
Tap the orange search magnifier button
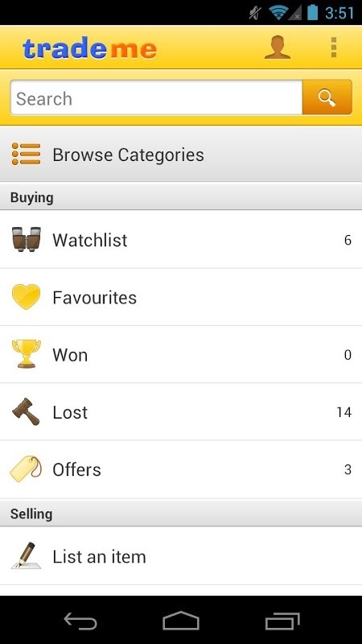point(327,97)
